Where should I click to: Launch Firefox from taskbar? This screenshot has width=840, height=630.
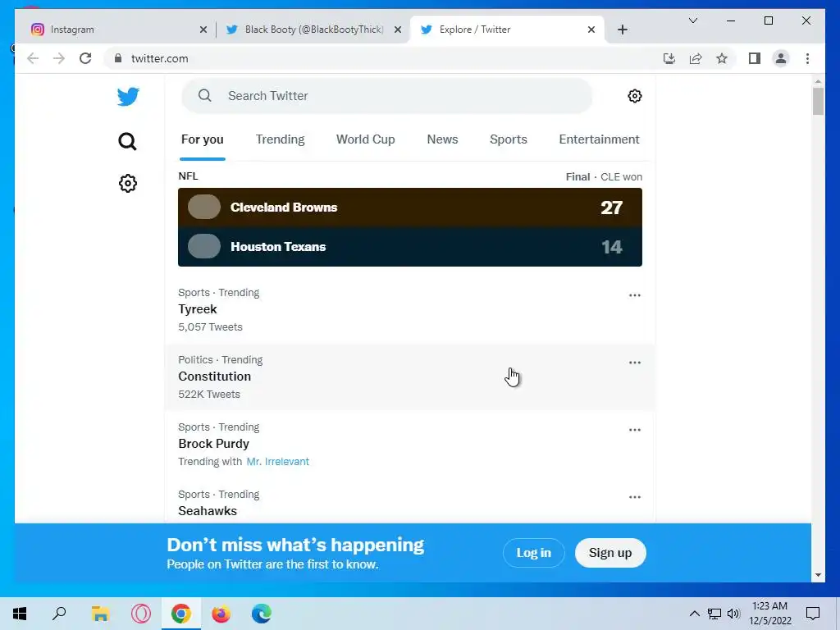[221, 614]
